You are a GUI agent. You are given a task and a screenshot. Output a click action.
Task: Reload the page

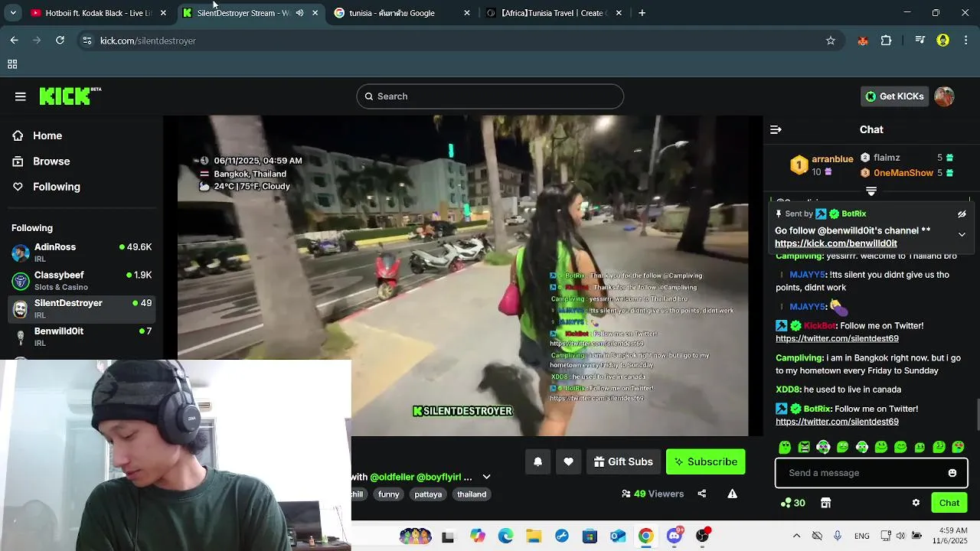pyautogui.click(x=60, y=41)
